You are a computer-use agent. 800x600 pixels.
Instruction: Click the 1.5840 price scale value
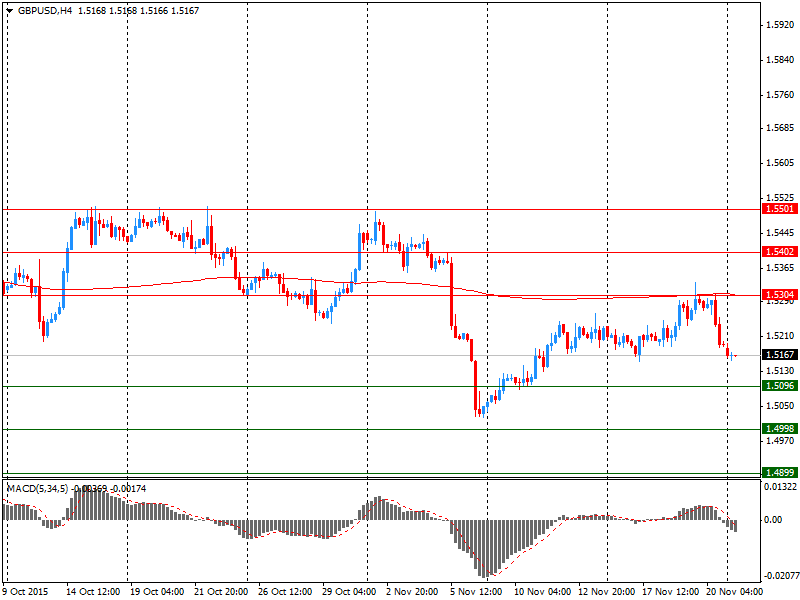click(x=781, y=60)
